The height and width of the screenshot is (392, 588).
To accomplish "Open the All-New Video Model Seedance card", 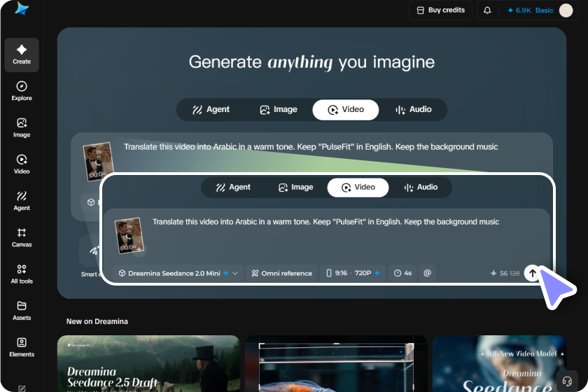I will click(x=499, y=363).
